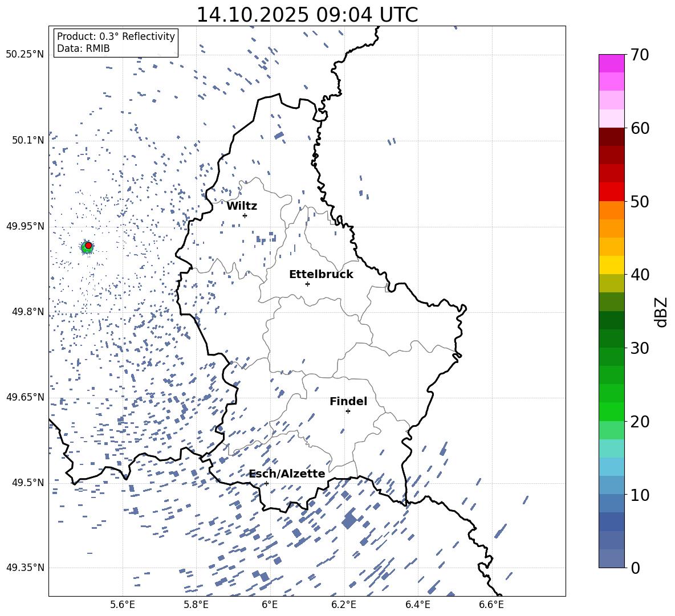Click the 6.6°E longitude label
This screenshot has height=616, width=675.
[x=491, y=605]
